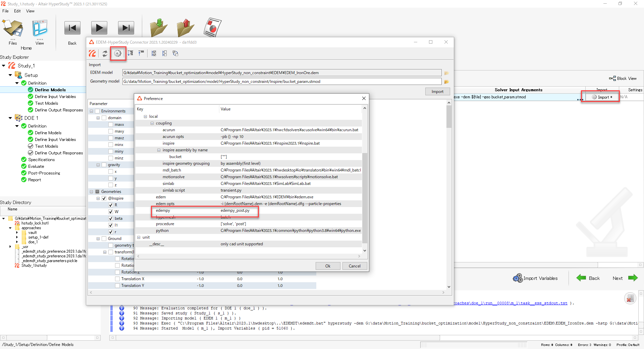The image size is (644, 349).
Task: Open the task_exe_stdout.txt log link
Action: click(510, 303)
